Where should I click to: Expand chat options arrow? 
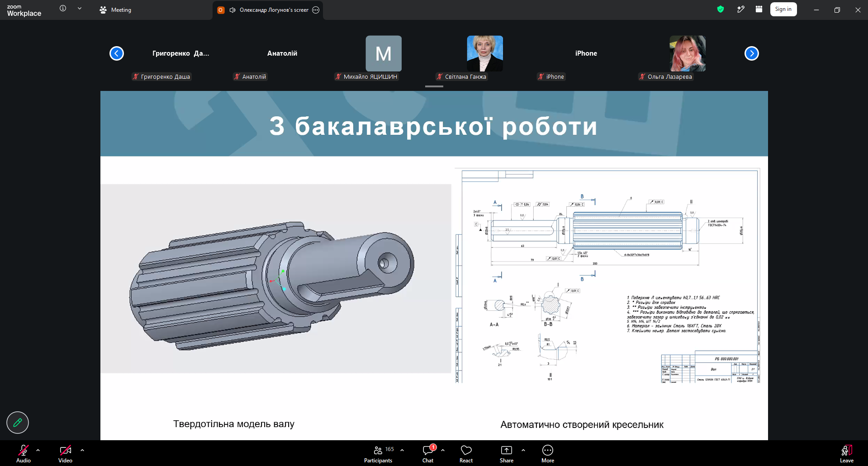[x=443, y=450]
